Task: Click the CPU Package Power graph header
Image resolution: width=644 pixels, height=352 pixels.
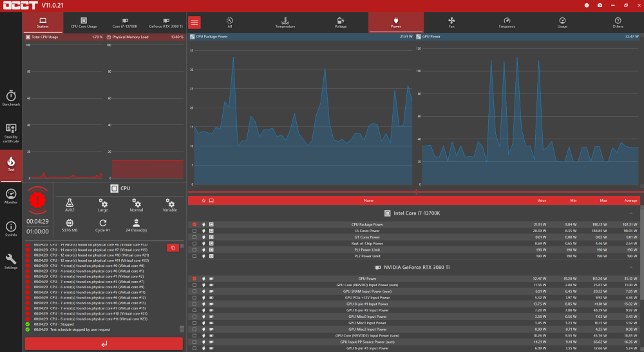Action: tap(301, 37)
